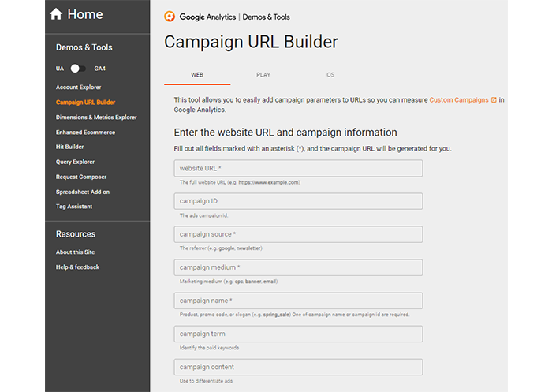Click the campaign content field
The image size is (552, 392).
(298, 367)
